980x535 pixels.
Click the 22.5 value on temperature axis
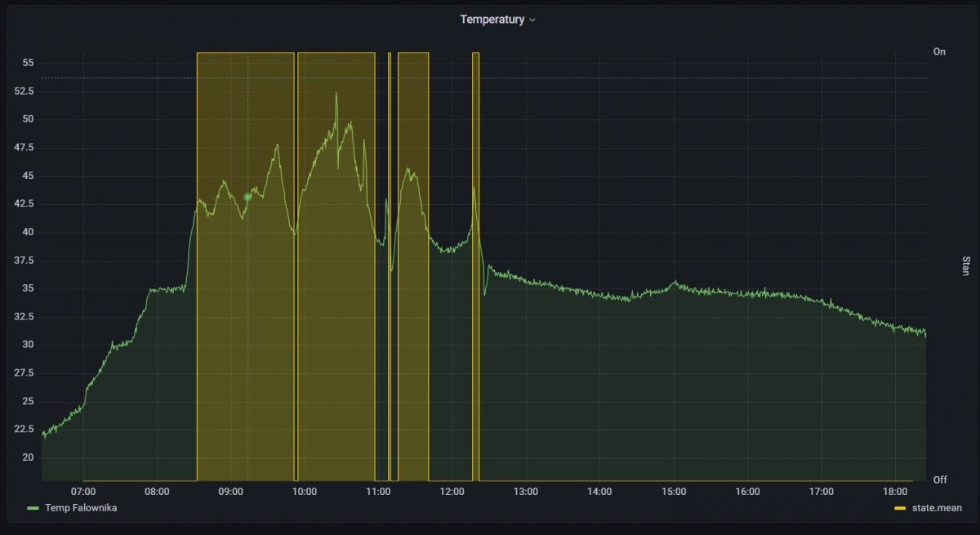(x=24, y=430)
